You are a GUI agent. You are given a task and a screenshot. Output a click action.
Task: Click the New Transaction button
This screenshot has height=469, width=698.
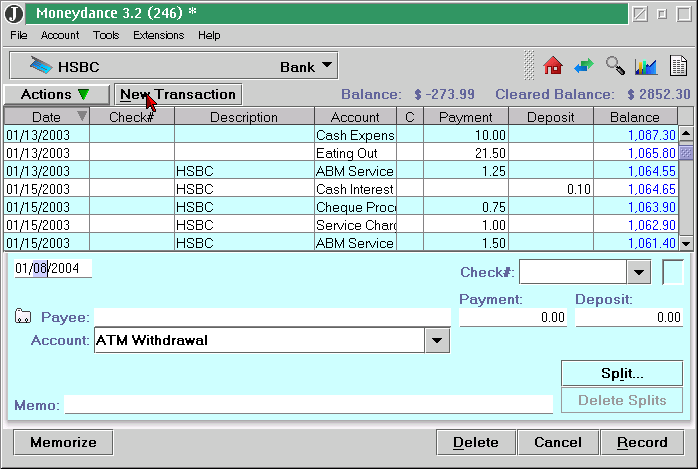178,94
